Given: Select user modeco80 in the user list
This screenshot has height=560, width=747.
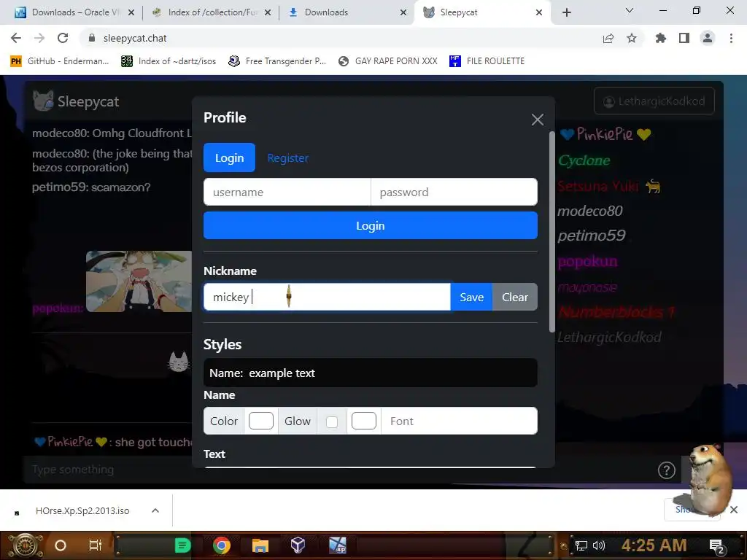Looking at the screenshot, I should pos(589,211).
